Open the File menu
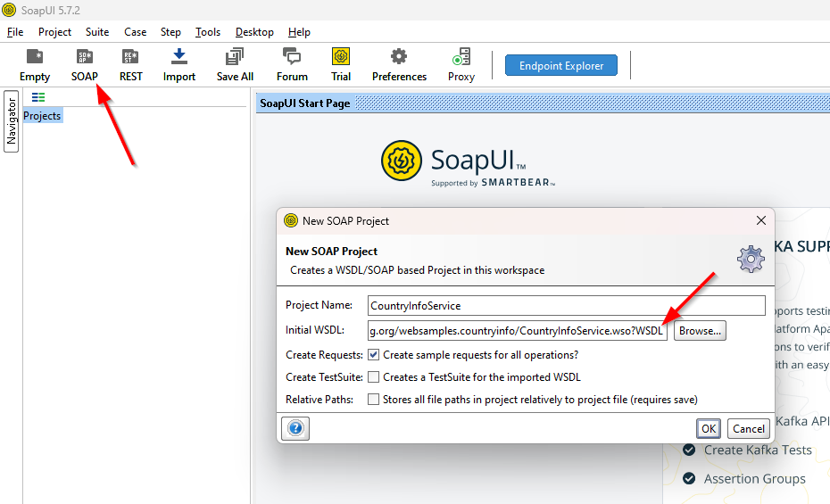 15,32
